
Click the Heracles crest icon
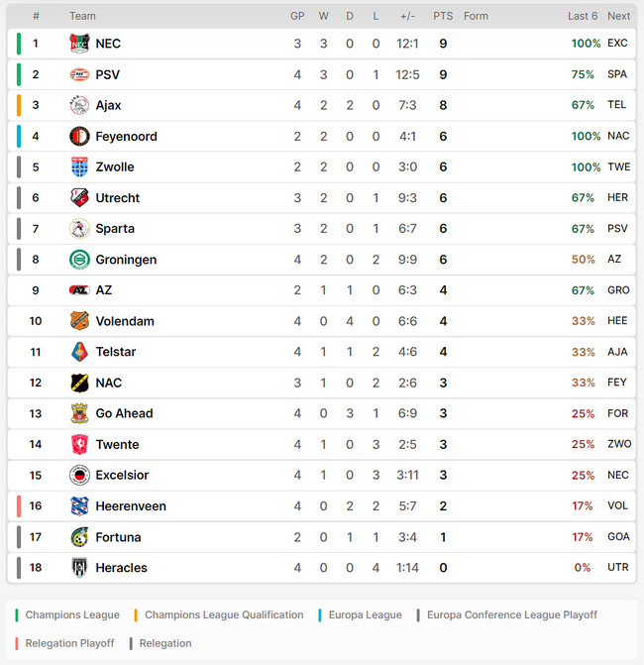pyautogui.click(x=79, y=568)
